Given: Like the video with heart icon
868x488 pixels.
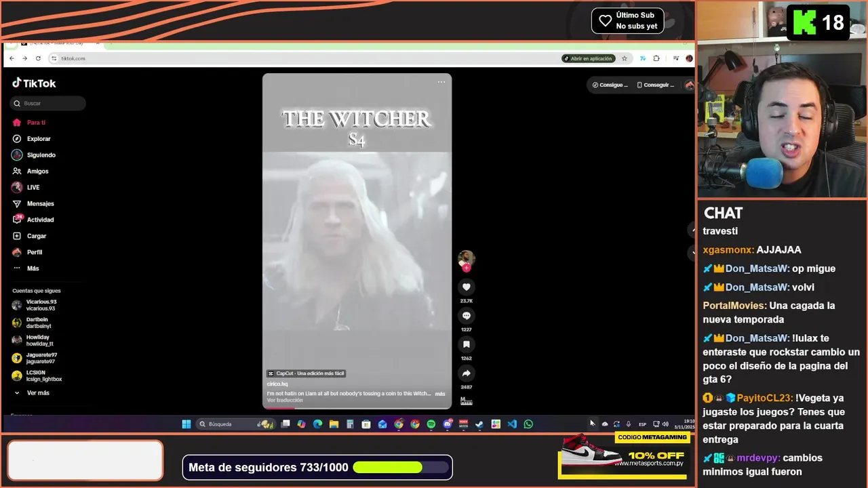Looking at the screenshot, I should click(x=466, y=287).
